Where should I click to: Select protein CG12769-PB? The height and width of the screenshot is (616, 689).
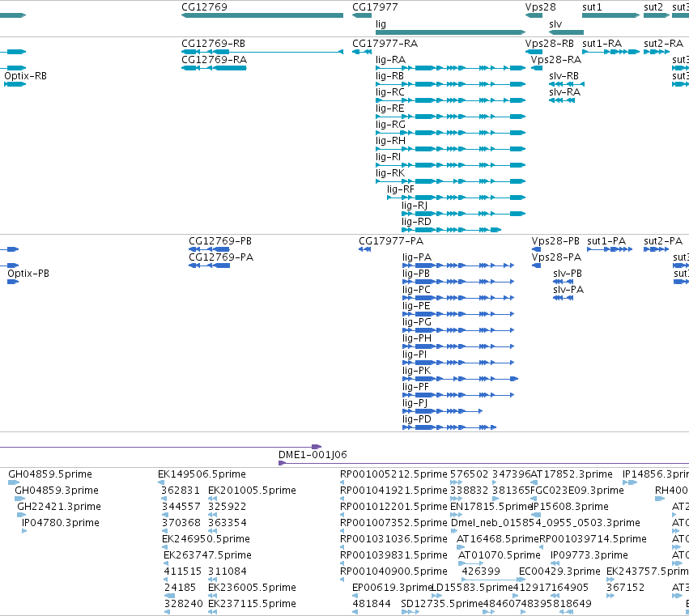coord(209,249)
